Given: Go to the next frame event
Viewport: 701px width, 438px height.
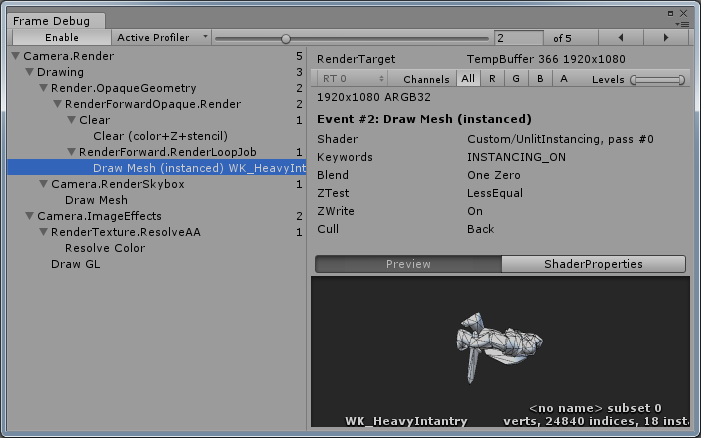Looking at the screenshot, I should (667, 37).
